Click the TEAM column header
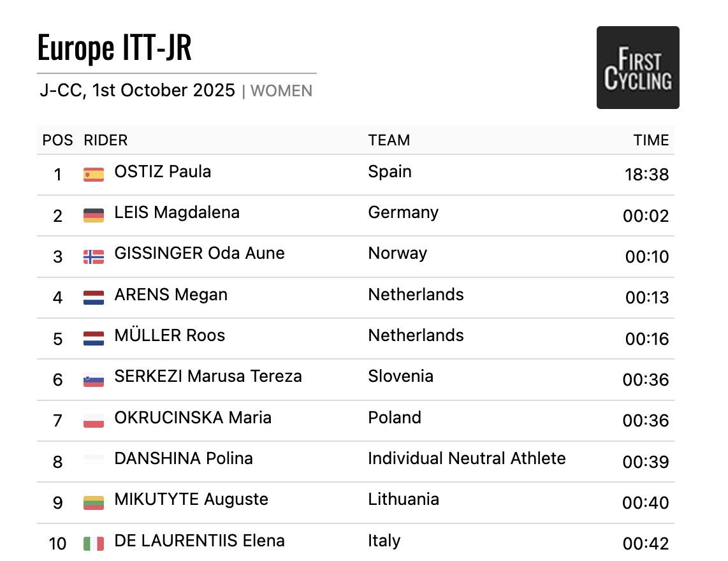The height and width of the screenshot is (561, 728). (389, 140)
